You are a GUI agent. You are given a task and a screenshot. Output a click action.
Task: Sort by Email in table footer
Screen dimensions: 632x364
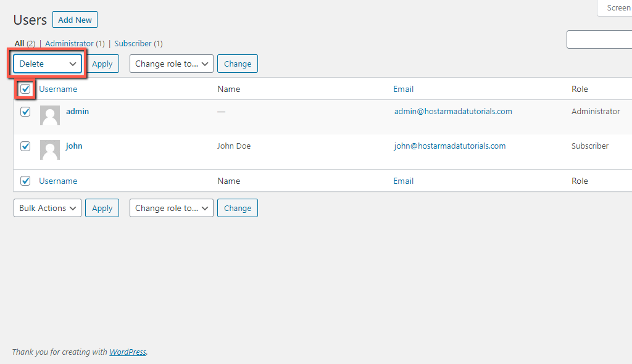[x=404, y=181]
